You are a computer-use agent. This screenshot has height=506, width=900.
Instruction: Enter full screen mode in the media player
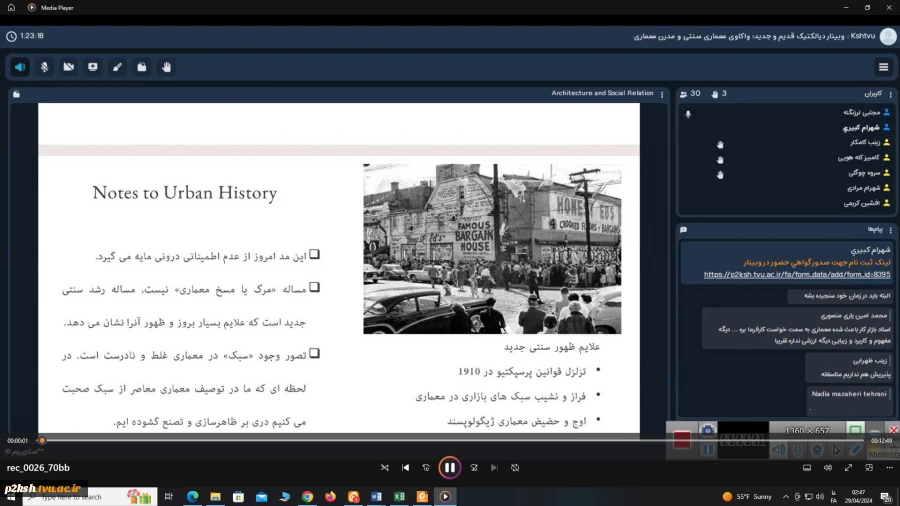[848, 468]
